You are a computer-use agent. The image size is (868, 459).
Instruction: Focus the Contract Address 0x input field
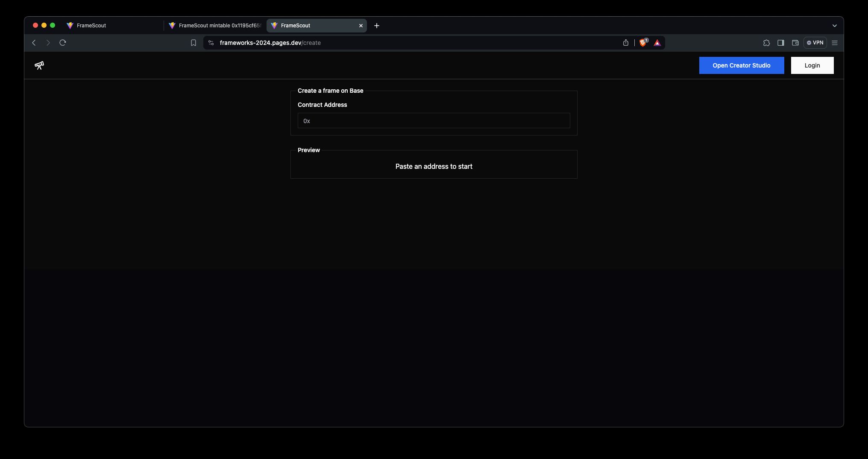pyautogui.click(x=434, y=121)
